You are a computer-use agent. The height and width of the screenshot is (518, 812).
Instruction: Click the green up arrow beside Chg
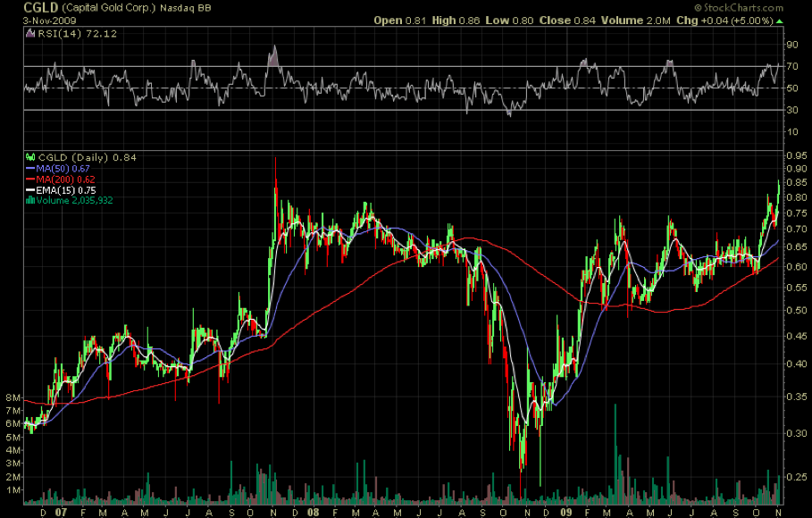pos(779,21)
